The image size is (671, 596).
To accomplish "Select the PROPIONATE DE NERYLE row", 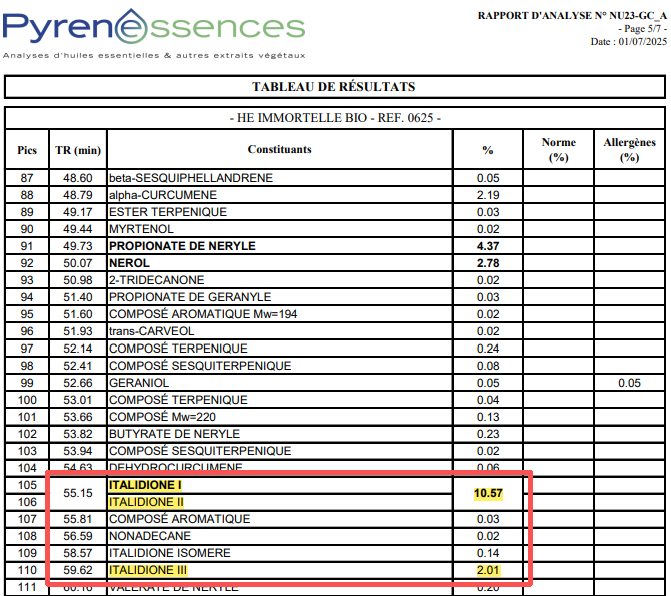I will [x=182, y=246].
